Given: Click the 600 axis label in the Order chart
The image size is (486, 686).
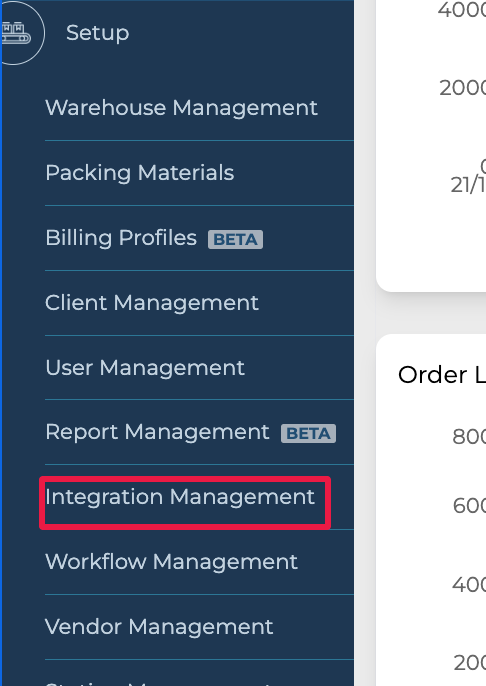Looking at the screenshot, I should click(x=469, y=506).
